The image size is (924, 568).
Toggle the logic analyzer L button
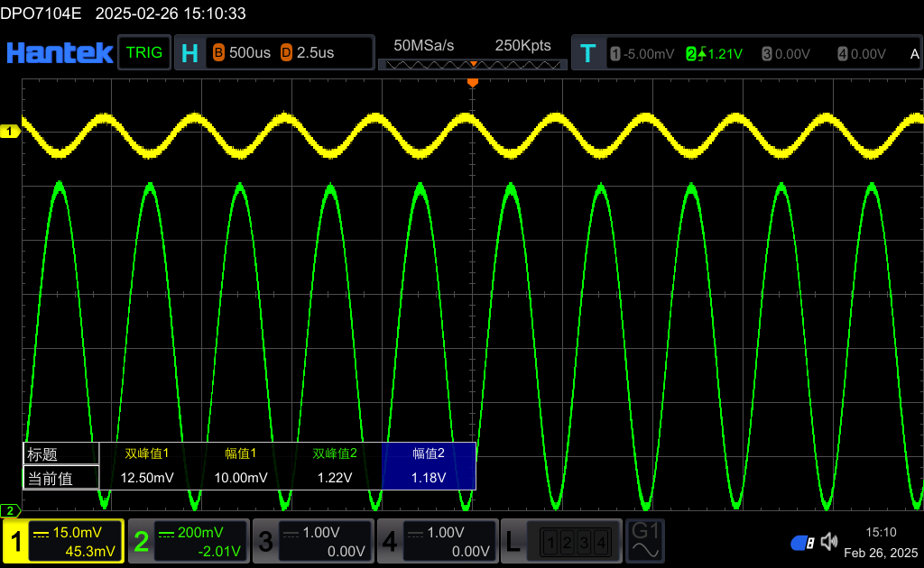[513, 541]
